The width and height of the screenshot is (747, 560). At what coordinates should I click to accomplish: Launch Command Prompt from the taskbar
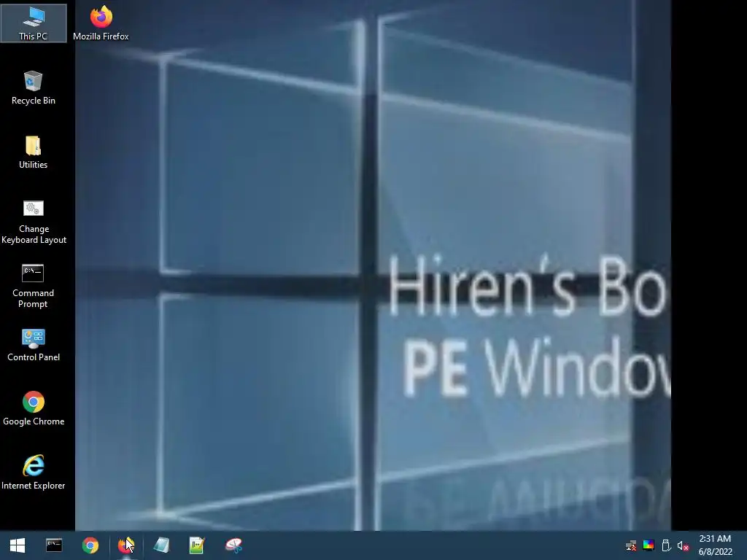[54, 545]
